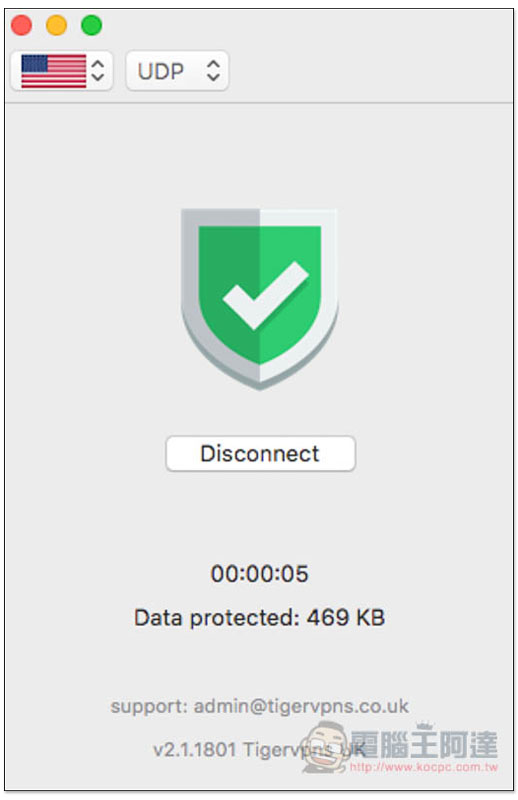Minimize window using yellow button

click(x=57, y=25)
